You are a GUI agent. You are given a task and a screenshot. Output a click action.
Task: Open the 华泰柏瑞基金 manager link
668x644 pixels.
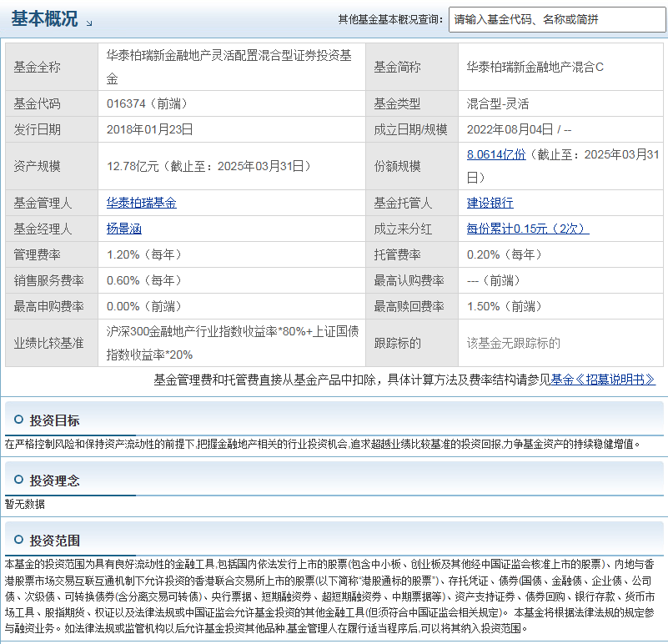tap(142, 203)
